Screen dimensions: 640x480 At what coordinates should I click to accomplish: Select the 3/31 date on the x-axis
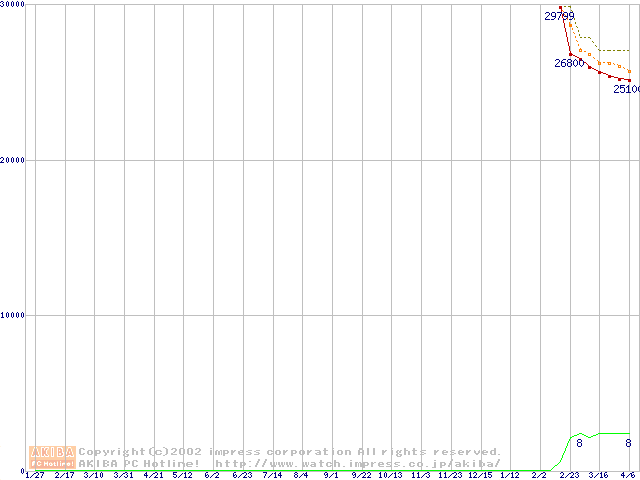pyautogui.click(x=124, y=475)
